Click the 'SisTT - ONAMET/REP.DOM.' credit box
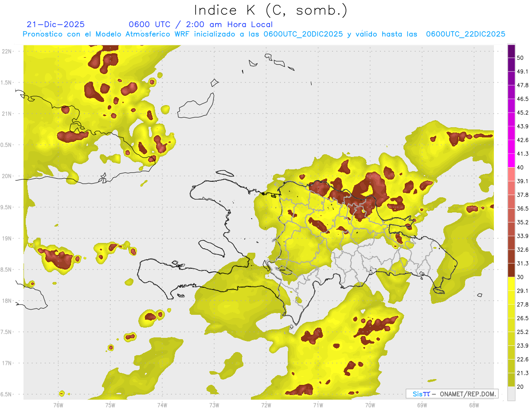This screenshot has height=411, width=532. click(452, 394)
